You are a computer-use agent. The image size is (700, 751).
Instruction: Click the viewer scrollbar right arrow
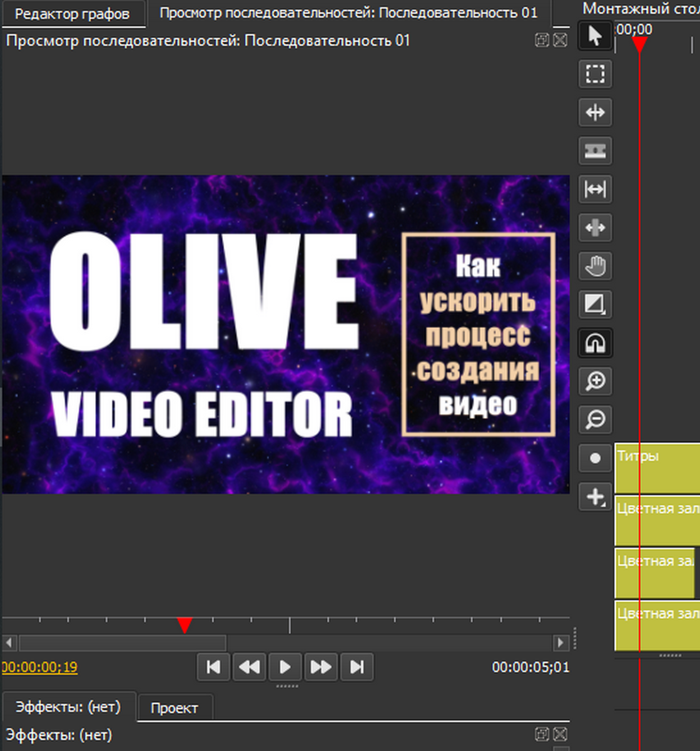[561, 643]
